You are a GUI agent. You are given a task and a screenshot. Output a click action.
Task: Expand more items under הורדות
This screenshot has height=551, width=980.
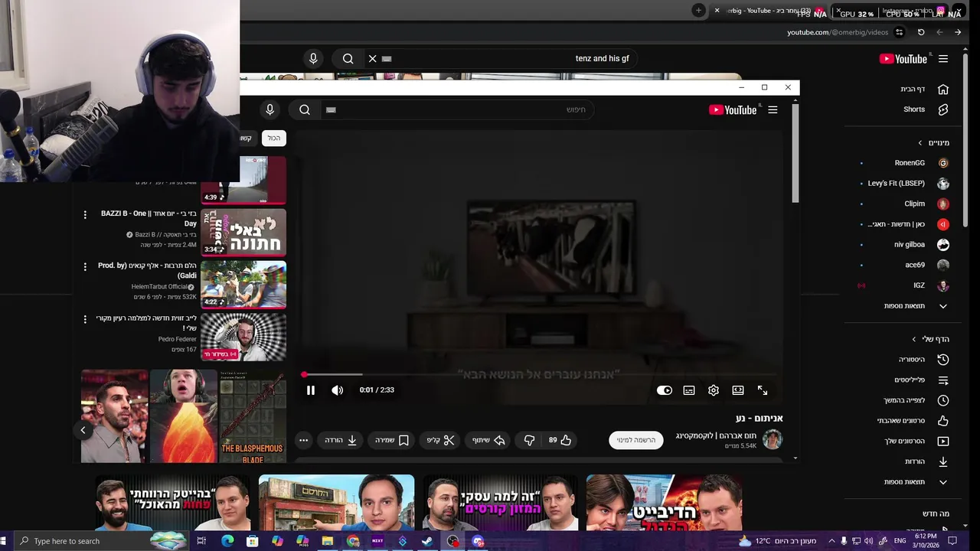point(916,482)
